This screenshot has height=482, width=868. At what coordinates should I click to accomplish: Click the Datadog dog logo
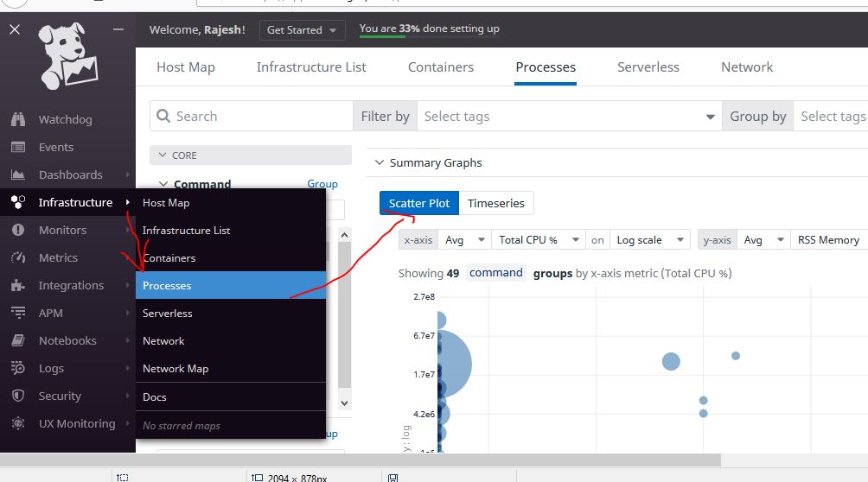coord(67,58)
